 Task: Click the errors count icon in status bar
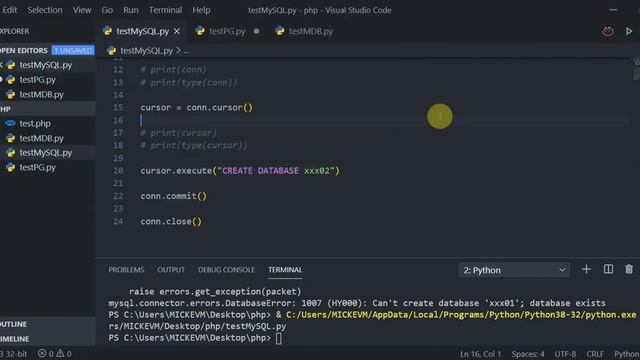click(42, 353)
